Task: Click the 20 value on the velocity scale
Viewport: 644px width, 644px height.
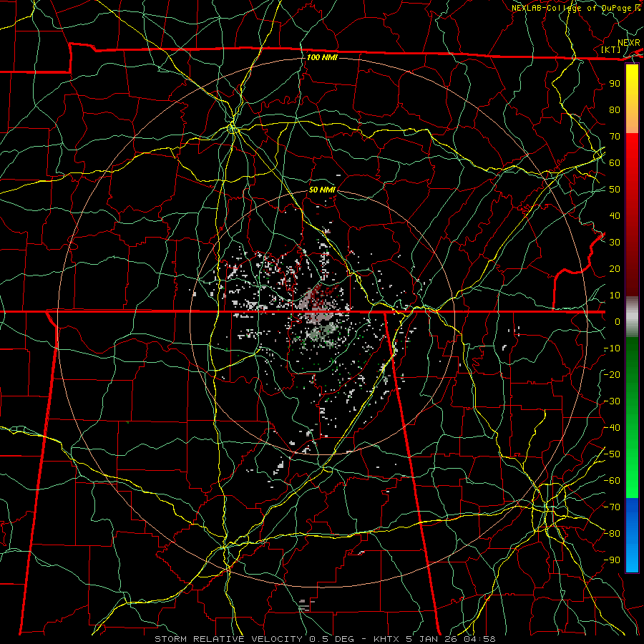Action: (615, 268)
